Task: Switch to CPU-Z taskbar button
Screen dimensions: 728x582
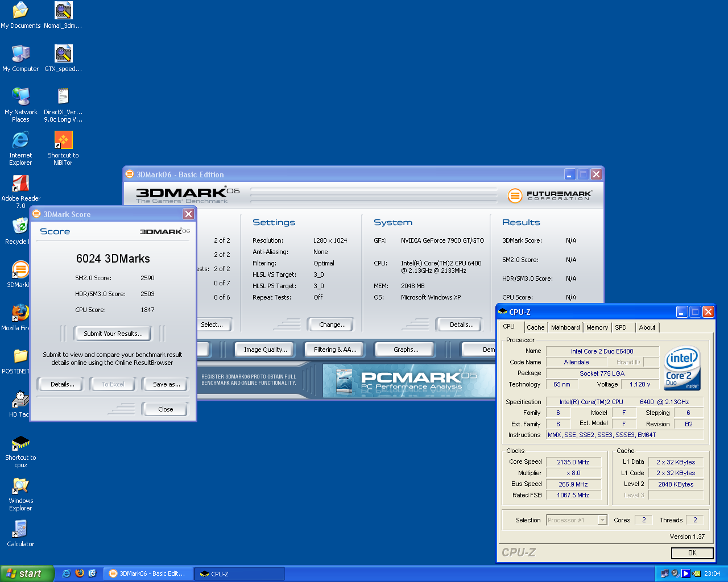Action: pos(239,573)
